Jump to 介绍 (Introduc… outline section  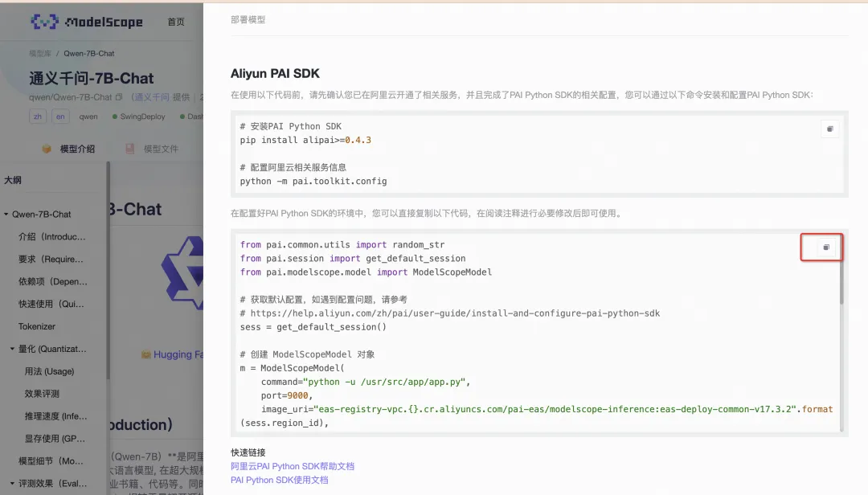[52, 236]
